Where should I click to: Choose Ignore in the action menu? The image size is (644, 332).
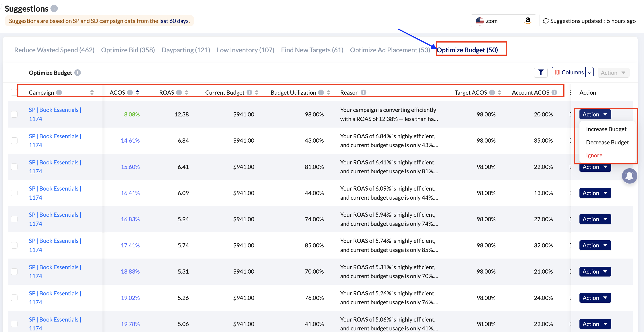click(594, 155)
